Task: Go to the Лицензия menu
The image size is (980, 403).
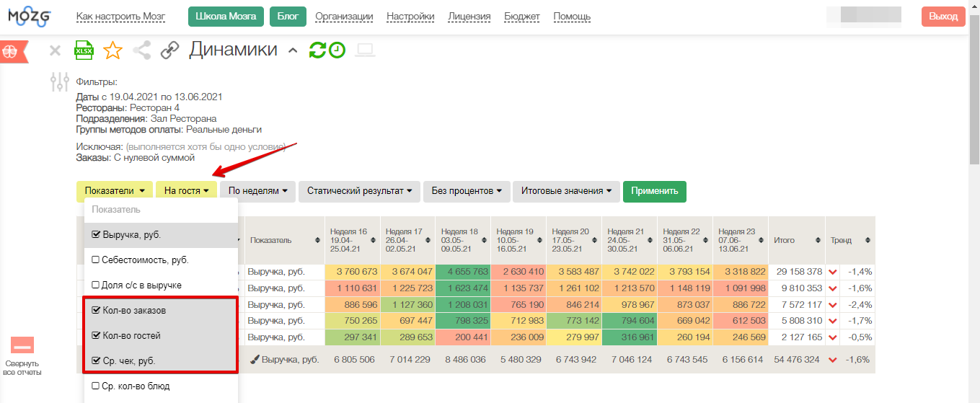Action: (x=469, y=17)
